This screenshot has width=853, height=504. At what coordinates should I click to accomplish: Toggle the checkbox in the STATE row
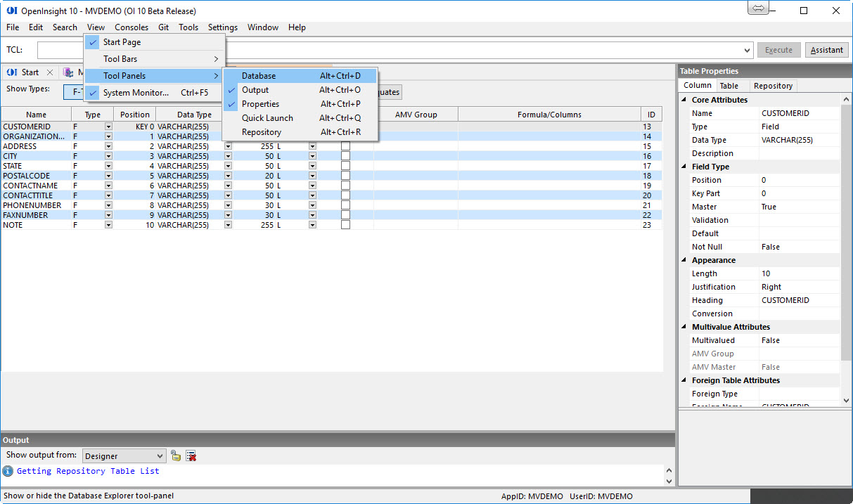tap(345, 166)
